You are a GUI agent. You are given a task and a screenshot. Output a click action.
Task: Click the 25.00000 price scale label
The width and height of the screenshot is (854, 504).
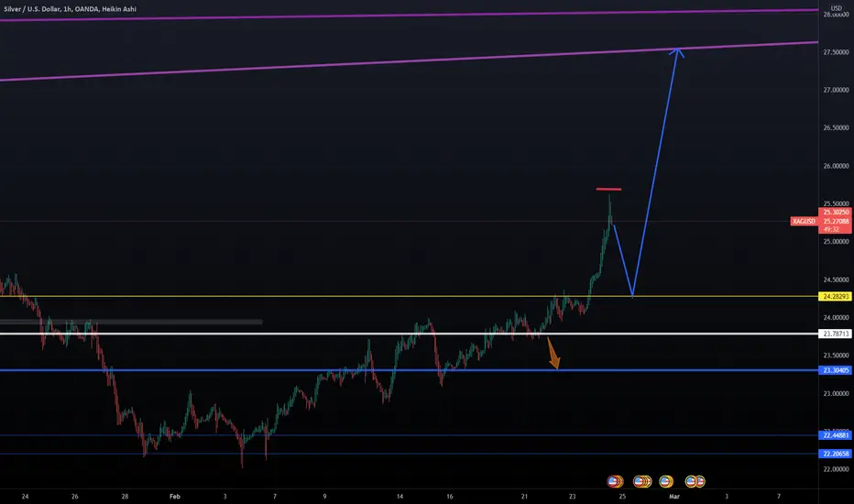coord(836,242)
